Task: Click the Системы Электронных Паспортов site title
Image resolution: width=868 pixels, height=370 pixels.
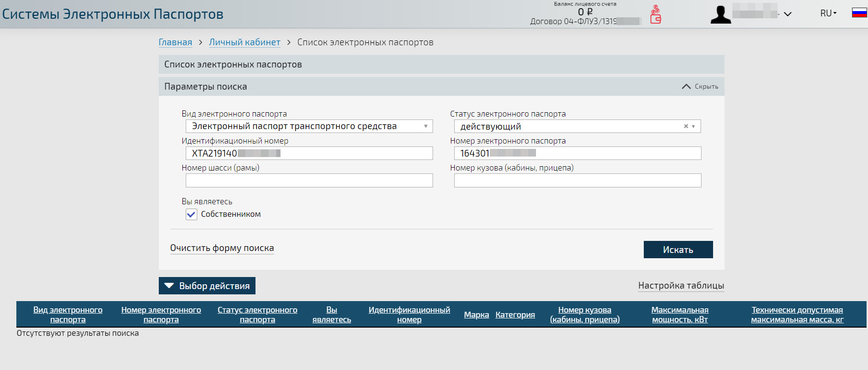Action: click(113, 14)
